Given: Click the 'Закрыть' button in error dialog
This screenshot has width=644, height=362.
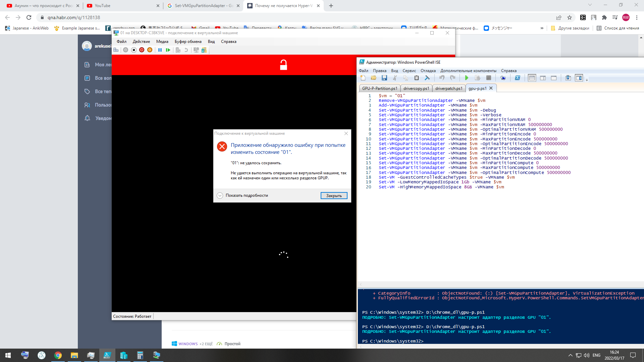Looking at the screenshot, I should click(334, 195).
